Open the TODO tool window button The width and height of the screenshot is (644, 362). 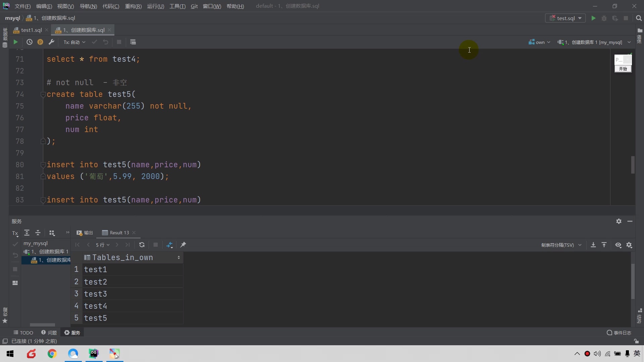23,333
